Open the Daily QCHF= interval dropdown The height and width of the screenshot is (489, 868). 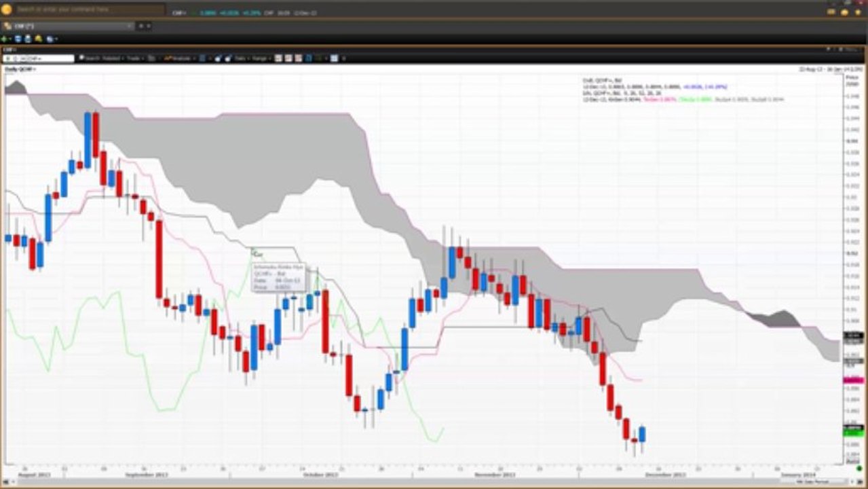20,69
